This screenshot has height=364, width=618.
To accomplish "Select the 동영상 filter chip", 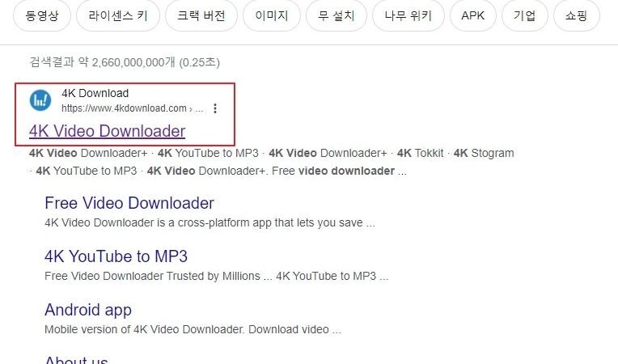I will 42,15.
